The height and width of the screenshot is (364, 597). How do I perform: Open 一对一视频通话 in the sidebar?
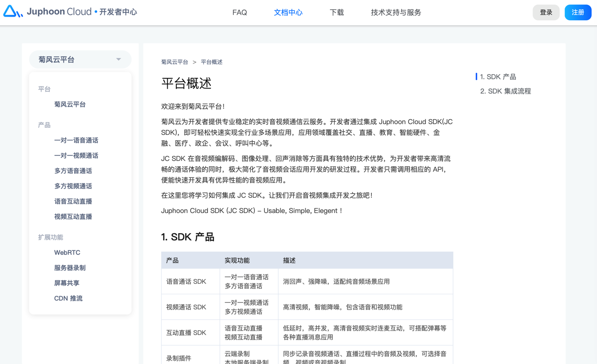coord(76,155)
